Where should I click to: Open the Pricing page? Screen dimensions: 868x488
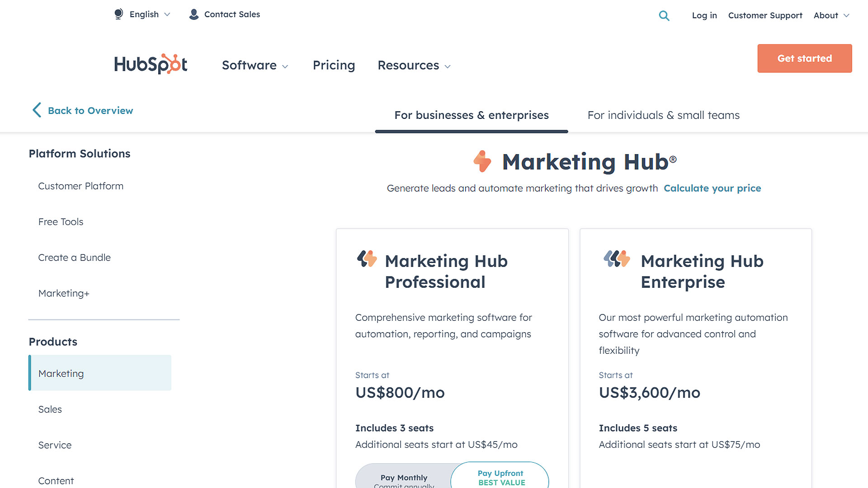[x=334, y=65]
